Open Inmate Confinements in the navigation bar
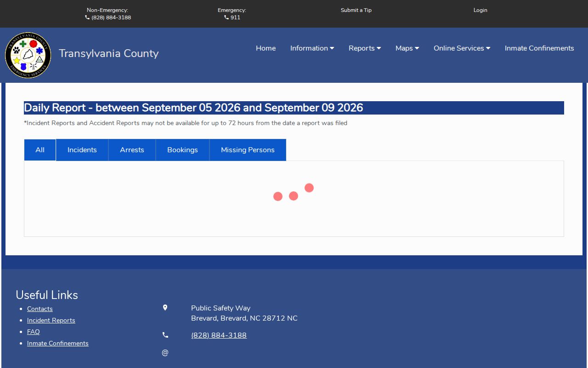 pos(539,48)
